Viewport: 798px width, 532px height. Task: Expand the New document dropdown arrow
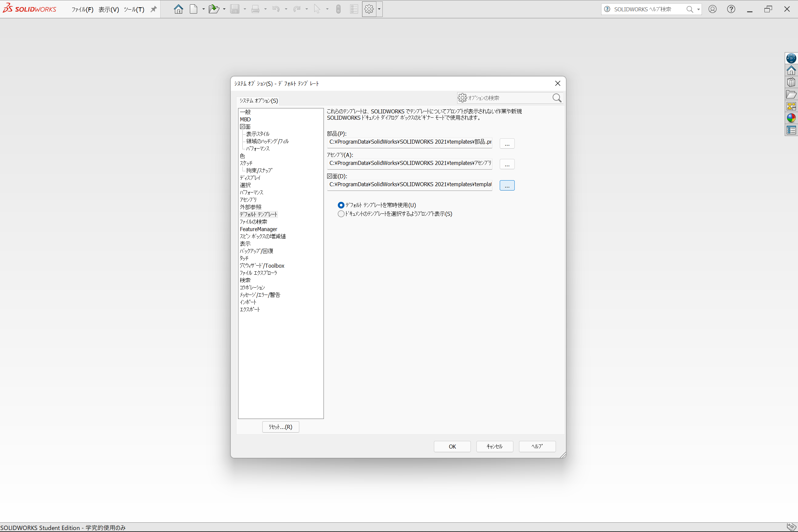coord(203,9)
